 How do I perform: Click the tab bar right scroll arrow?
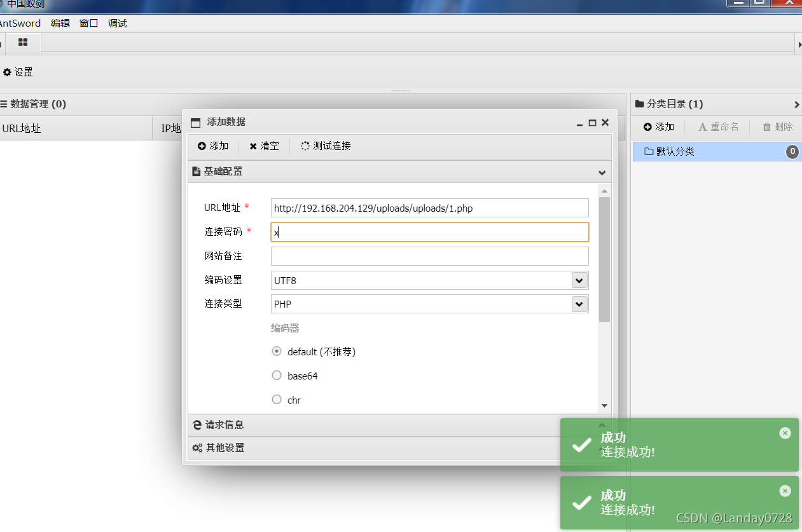(799, 44)
